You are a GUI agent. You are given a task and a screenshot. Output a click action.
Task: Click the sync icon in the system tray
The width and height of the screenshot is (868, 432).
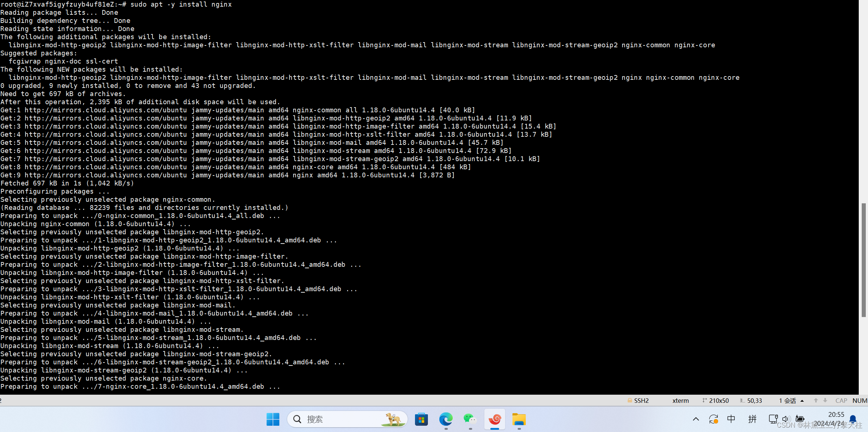point(713,419)
